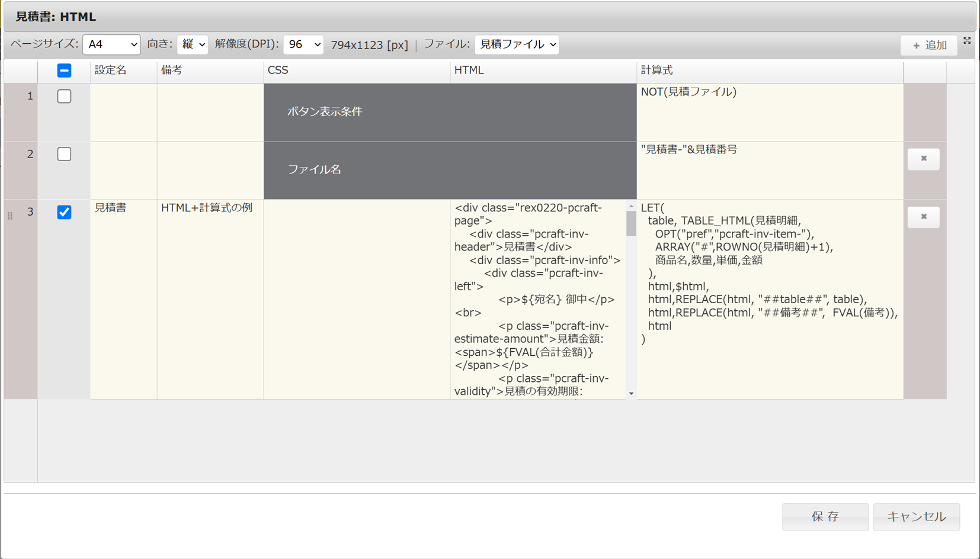Click the 計算式 column header
The height and width of the screenshot is (559, 980).
pyautogui.click(x=770, y=70)
